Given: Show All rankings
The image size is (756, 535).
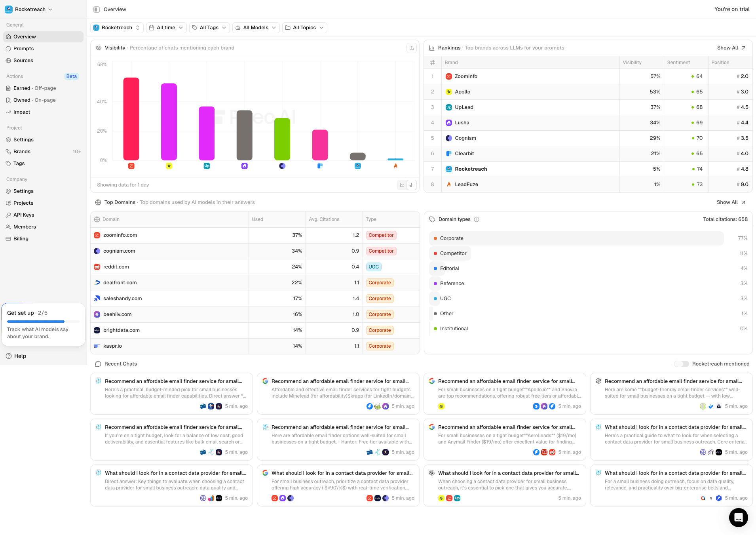Looking at the screenshot, I should 731,48.
